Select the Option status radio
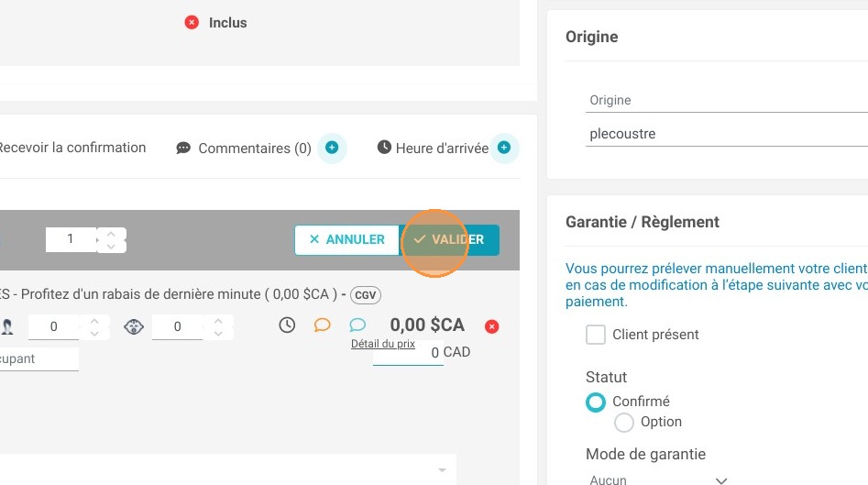Image resolution: width=868 pixels, height=485 pixels. click(624, 423)
